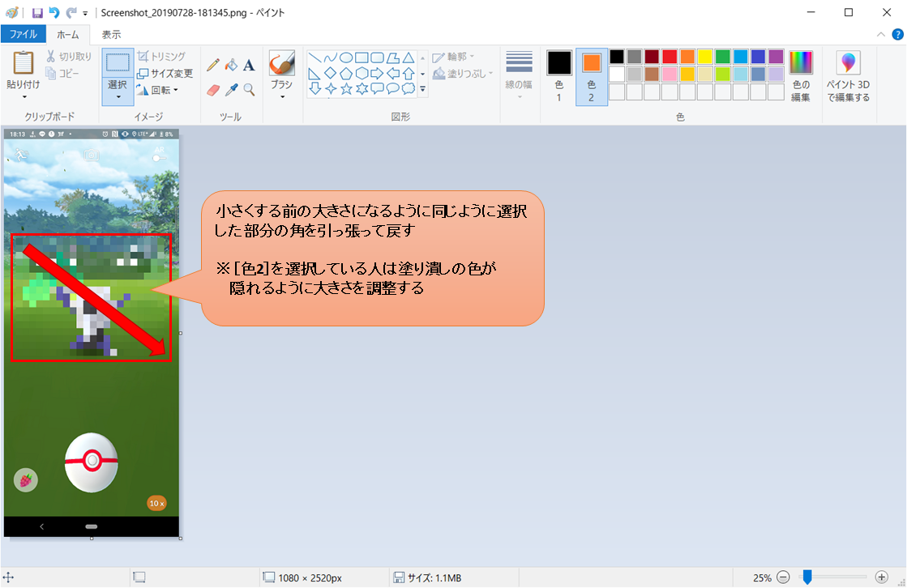Select the Pencil tool
This screenshot has height=588, width=907.
pyautogui.click(x=212, y=65)
